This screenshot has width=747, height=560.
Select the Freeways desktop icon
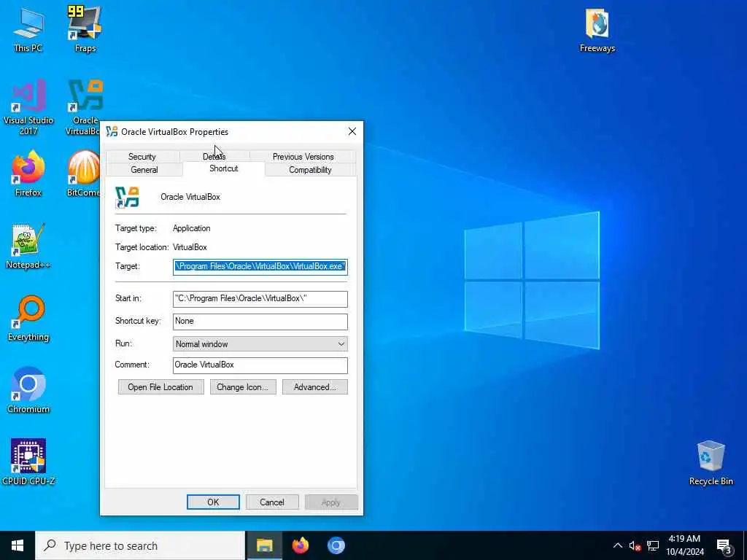597,31
